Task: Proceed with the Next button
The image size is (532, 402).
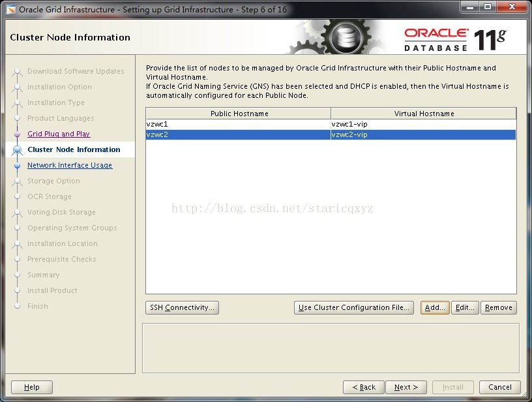Action: pyautogui.click(x=406, y=387)
